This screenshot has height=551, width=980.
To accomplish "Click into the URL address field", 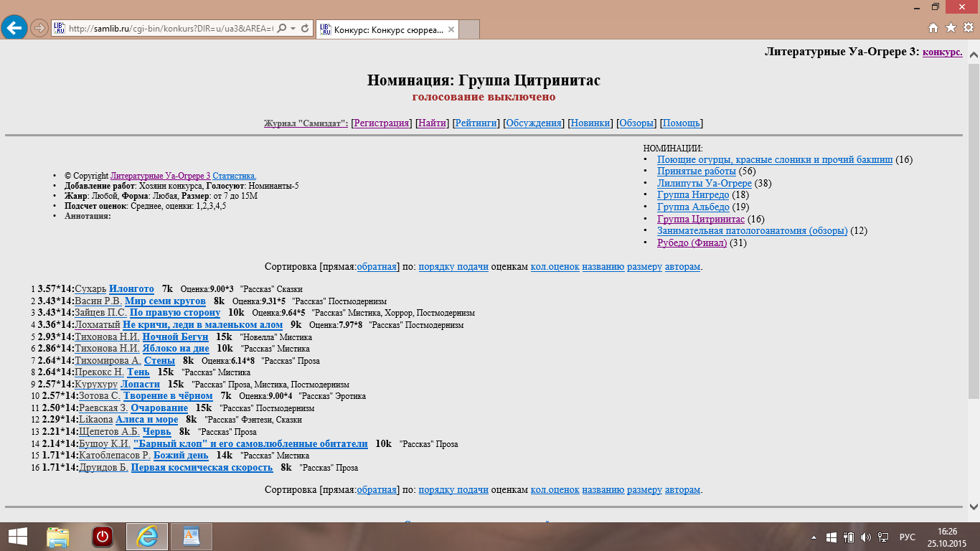I will [x=171, y=29].
